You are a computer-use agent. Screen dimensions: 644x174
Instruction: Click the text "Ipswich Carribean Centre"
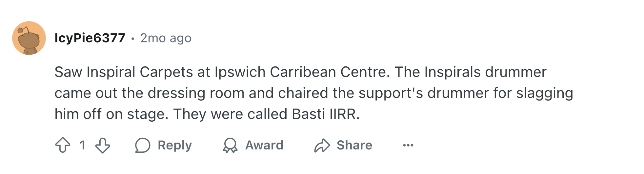[302, 72]
